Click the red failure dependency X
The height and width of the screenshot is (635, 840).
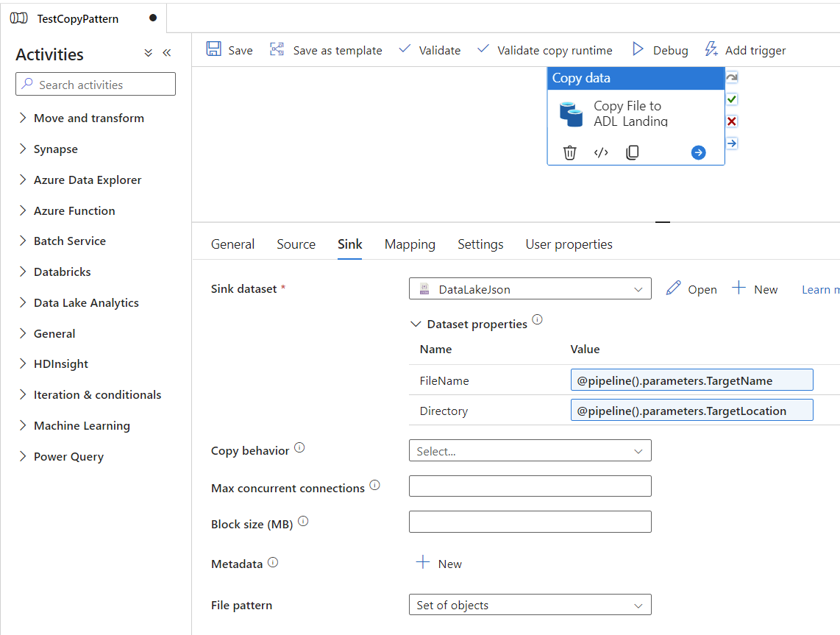point(732,121)
